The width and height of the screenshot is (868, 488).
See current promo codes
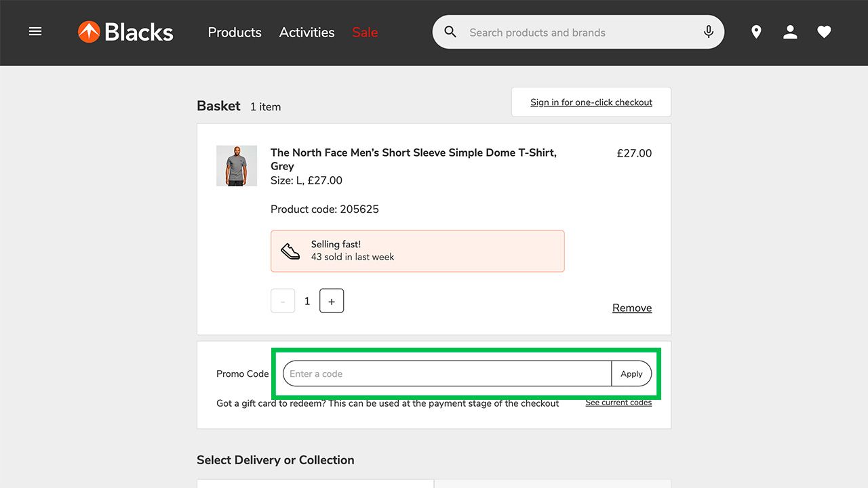click(618, 403)
